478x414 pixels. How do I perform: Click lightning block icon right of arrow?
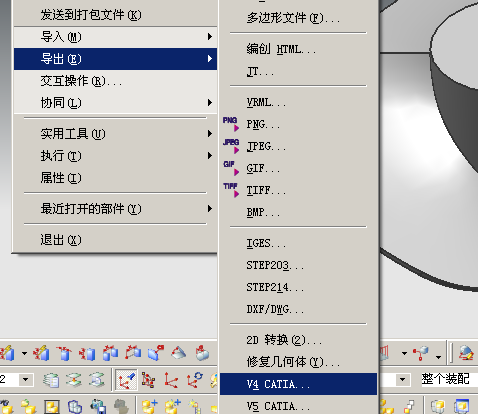42,353
